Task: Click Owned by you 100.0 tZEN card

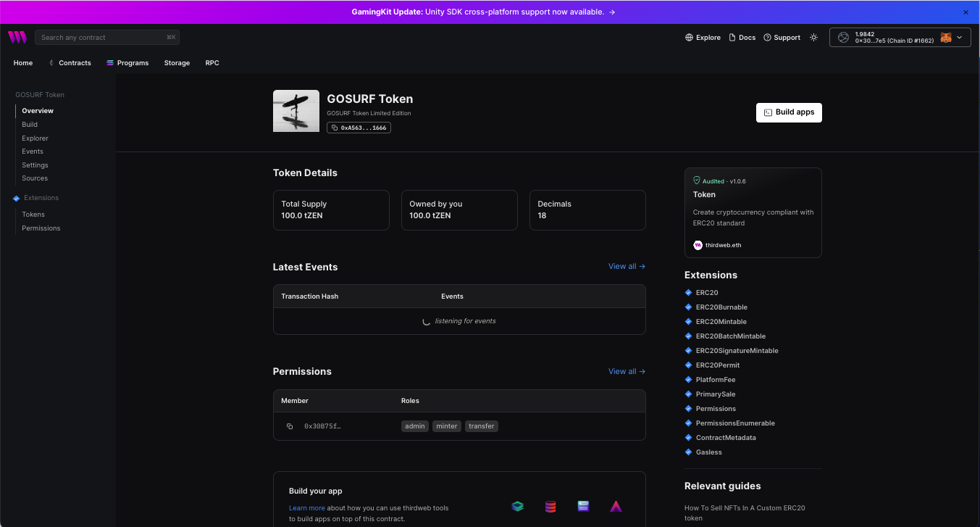Action: 459,210
